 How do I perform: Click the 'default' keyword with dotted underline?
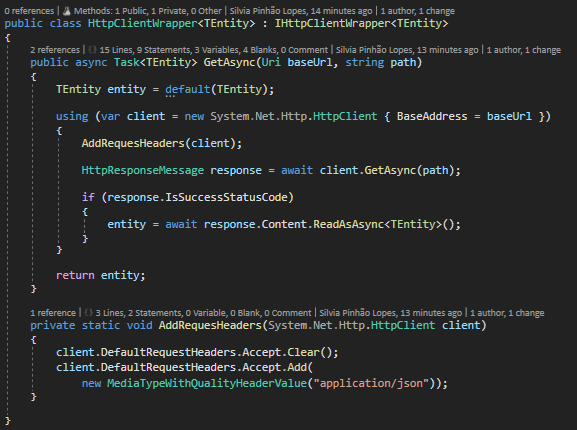pos(188,89)
